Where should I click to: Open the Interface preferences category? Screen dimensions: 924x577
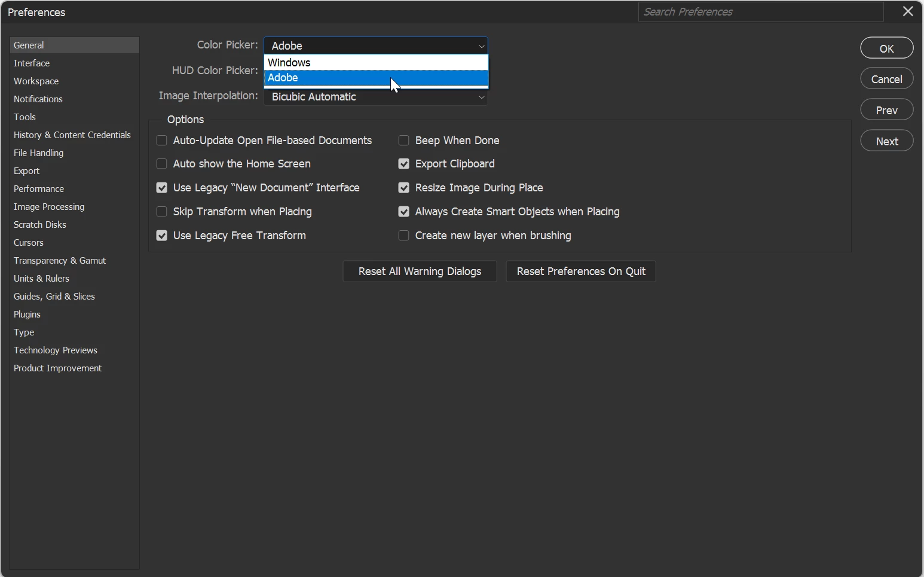point(75,63)
